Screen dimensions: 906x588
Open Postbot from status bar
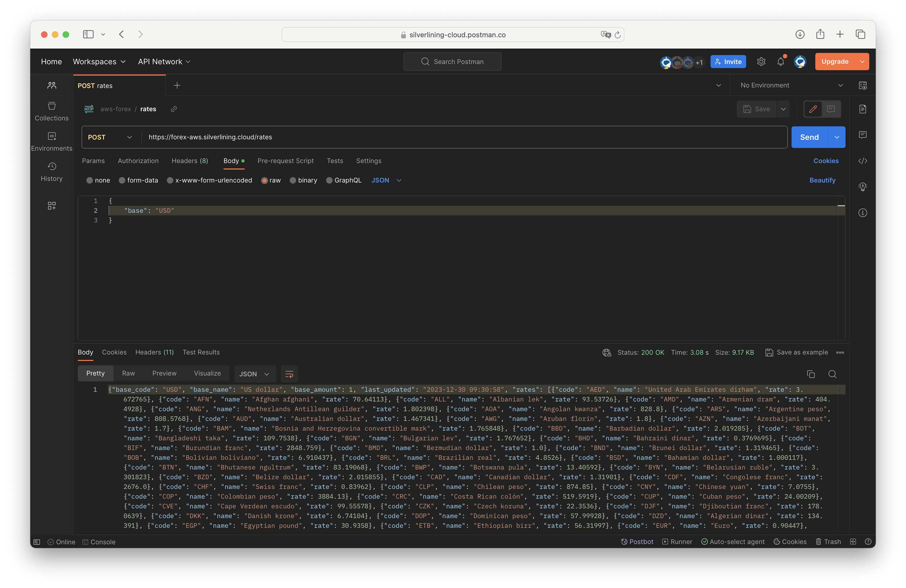coord(637,542)
